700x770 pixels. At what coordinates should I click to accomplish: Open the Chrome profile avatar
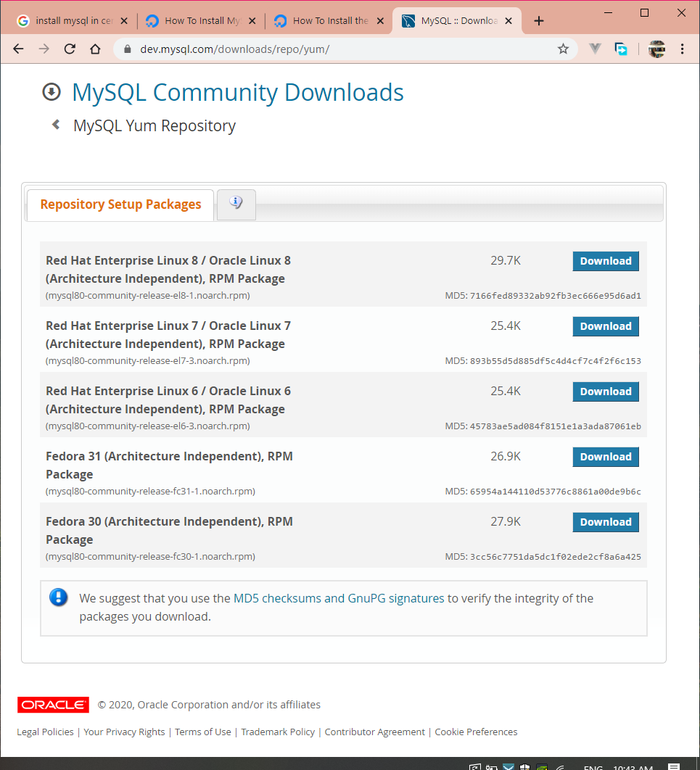(x=656, y=49)
